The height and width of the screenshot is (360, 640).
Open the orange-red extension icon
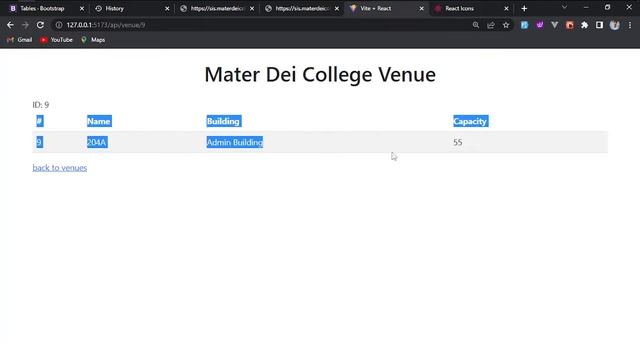[569, 25]
